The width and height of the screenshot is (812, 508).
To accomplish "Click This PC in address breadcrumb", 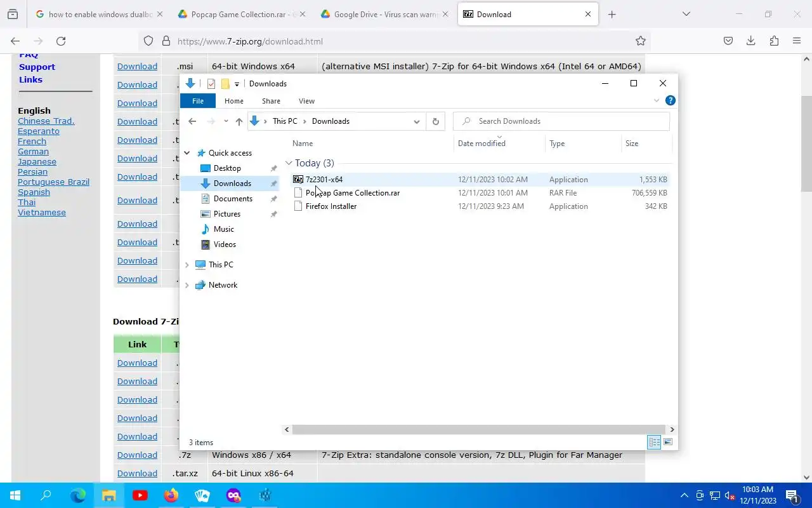I will (285, 121).
